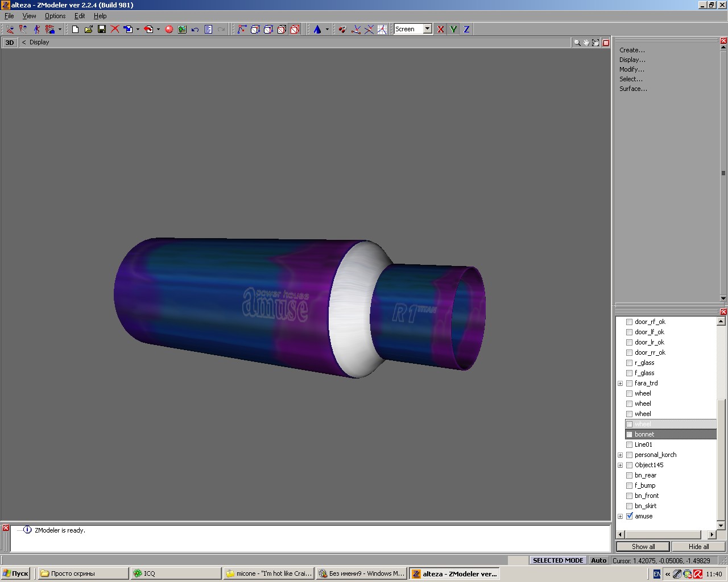The width and height of the screenshot is (728, 582).
Task: Check the door_rf_ok checkbox
Action: point(630,322)
